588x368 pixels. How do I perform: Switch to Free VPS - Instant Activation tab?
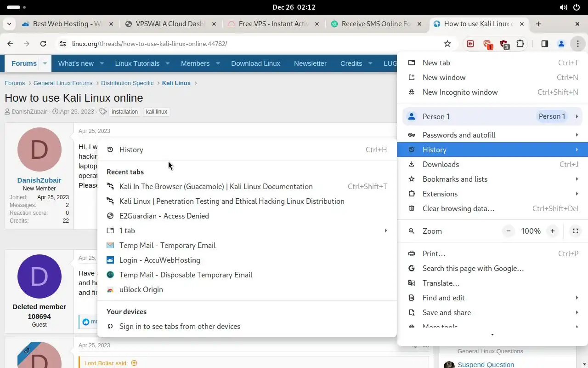(x=273, y=24)
